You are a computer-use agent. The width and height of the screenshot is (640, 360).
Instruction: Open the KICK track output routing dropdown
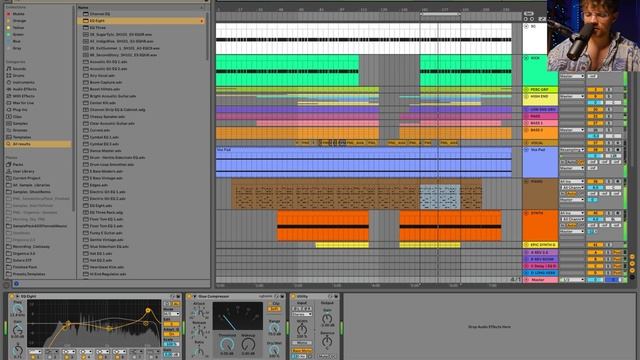(x=572, y=76)
